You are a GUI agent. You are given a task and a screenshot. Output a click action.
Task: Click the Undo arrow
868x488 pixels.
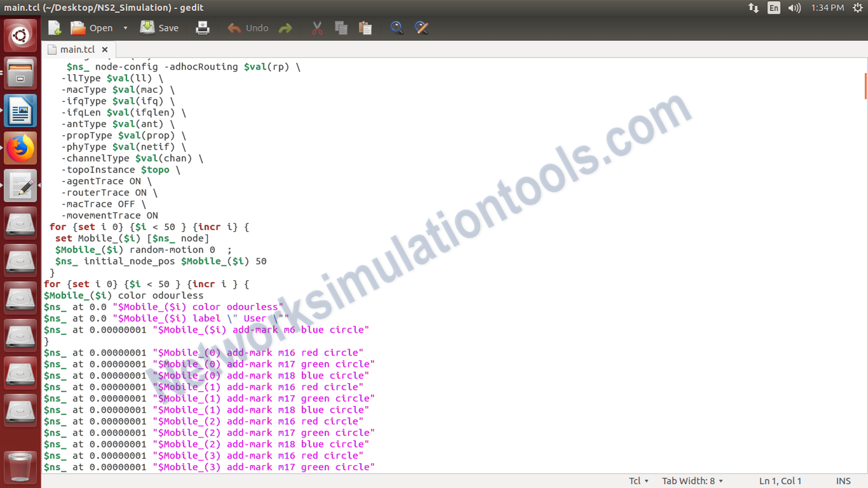234,27
